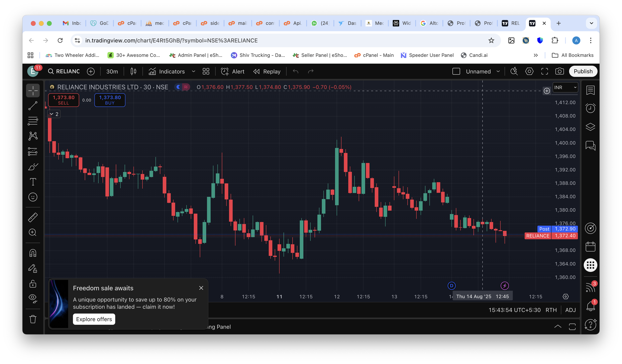Collapse the indicators legend showing 2
The width and height of the screenshot is (622, 364).
[x=54, y=114]
